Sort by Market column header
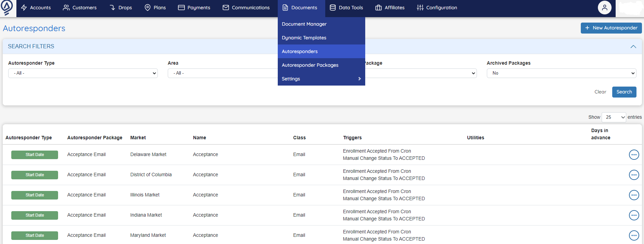This screenshot has height=244, width=644. click(x=138, y=138)
